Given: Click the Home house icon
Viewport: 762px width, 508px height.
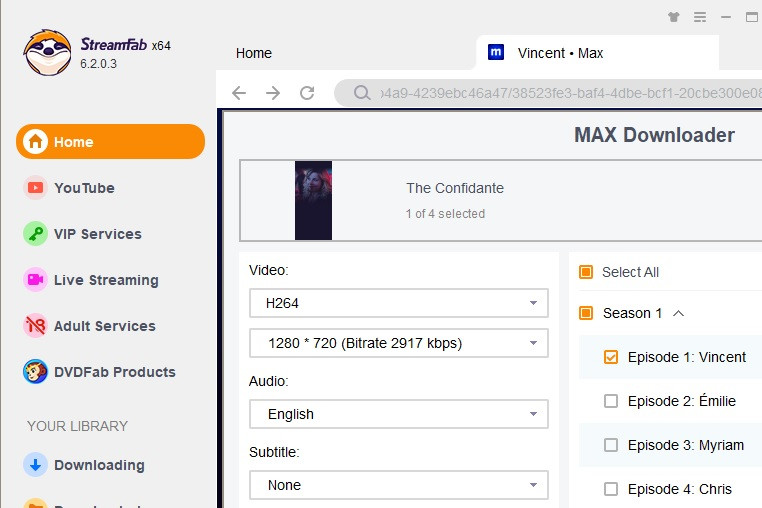Looking at the screenshot, I should 35,141.
